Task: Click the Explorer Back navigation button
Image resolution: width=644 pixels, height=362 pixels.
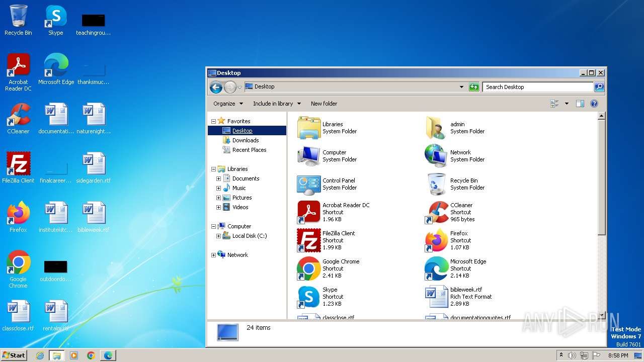Action: pyautogui.click(x=216, y=87)
